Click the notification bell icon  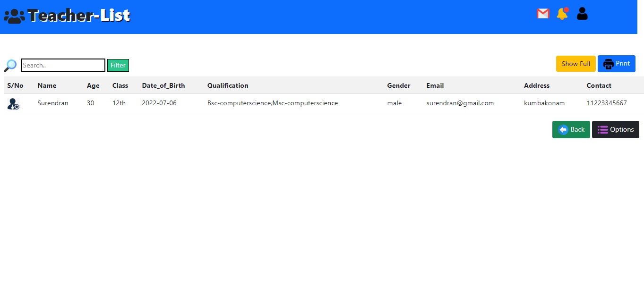[x=562, y=14]
